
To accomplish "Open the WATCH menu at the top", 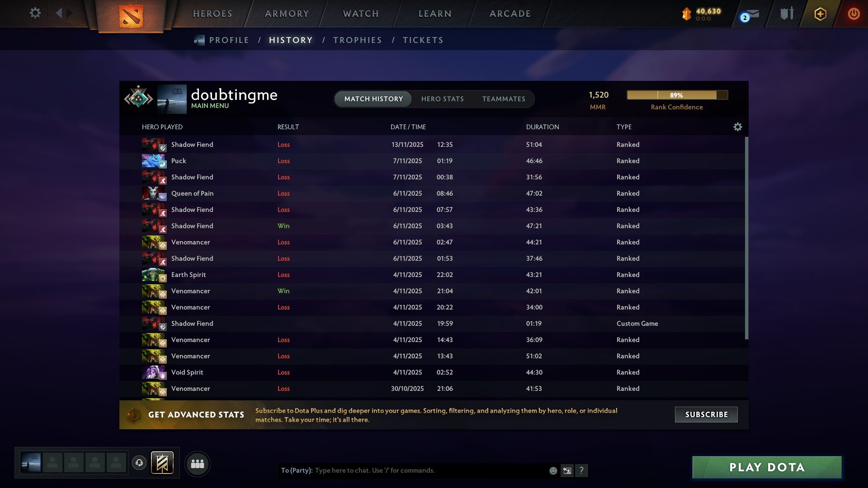I will (360, 14).
